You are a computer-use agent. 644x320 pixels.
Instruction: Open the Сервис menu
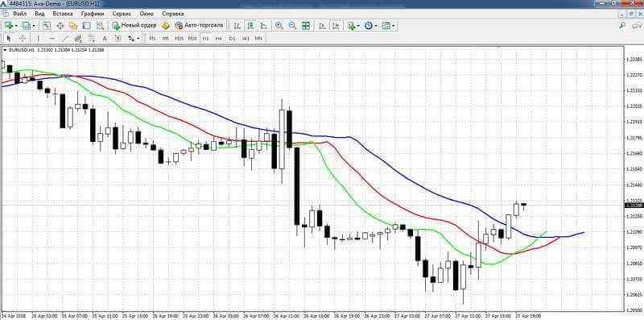click(x=122, y=14)
